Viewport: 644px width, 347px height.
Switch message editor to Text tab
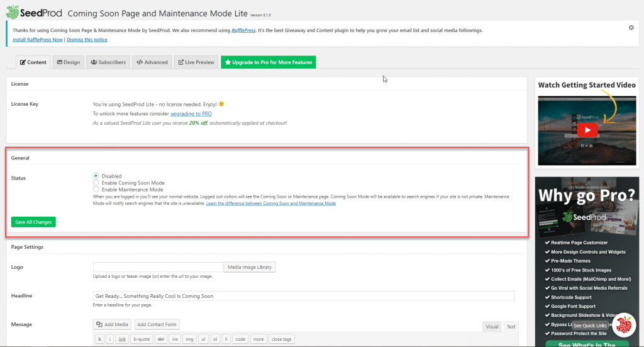(511, 326)
